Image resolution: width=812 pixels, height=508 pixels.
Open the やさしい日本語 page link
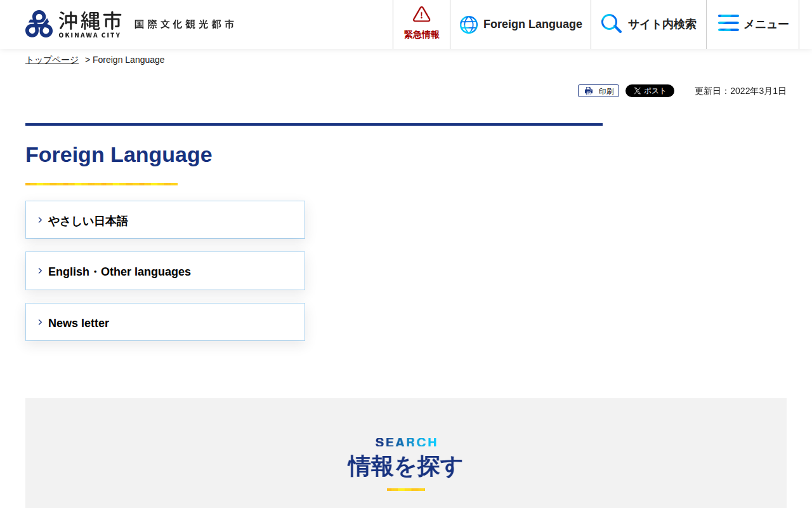[x=88, y=221]
